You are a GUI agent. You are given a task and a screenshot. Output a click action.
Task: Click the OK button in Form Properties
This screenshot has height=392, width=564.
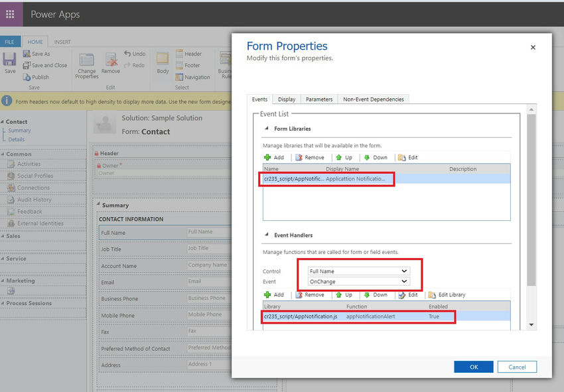474,366
